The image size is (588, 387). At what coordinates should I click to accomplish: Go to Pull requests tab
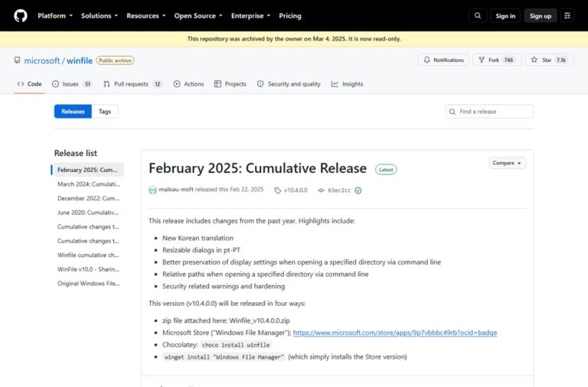click(x=132, y=84)
